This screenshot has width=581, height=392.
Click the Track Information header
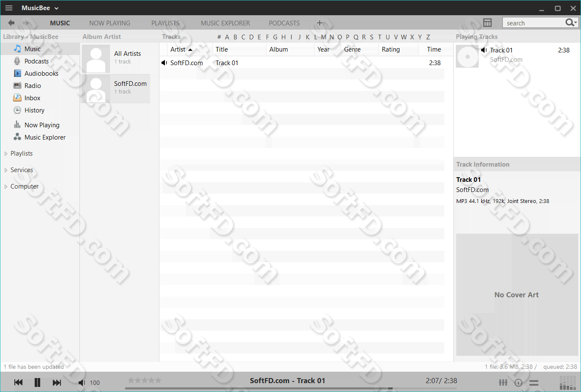point(483,164)
